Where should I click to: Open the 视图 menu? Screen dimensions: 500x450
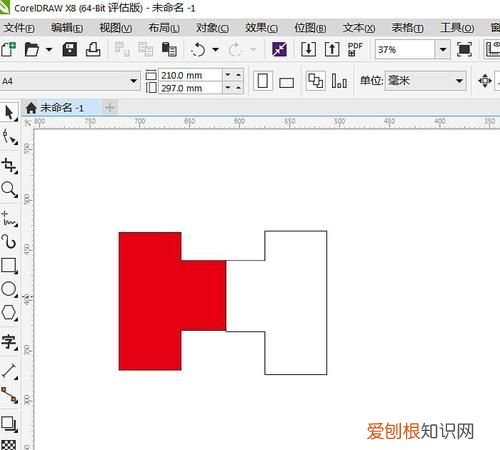tap(116, 28)
